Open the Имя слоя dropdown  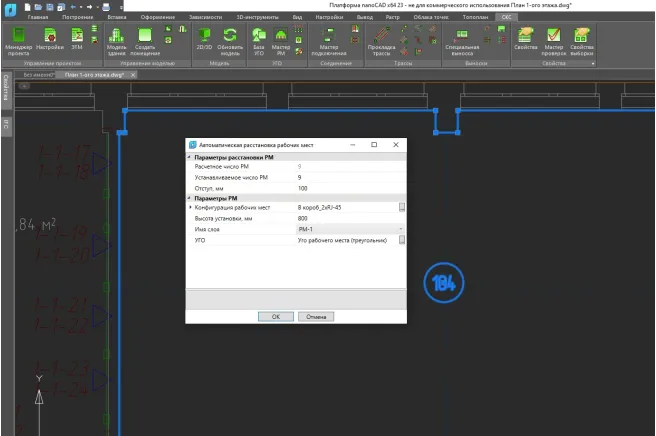pos(401,229)
